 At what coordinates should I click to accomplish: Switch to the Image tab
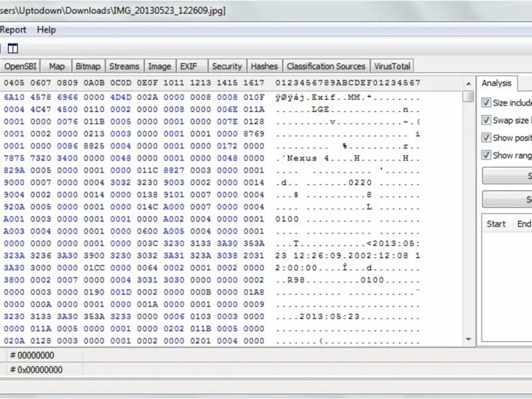(x=160, y=66)
